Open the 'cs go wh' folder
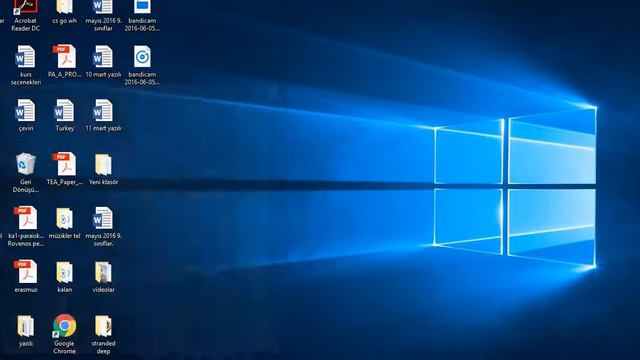This screenshot has height=360, width=640. tap(64, 12)
